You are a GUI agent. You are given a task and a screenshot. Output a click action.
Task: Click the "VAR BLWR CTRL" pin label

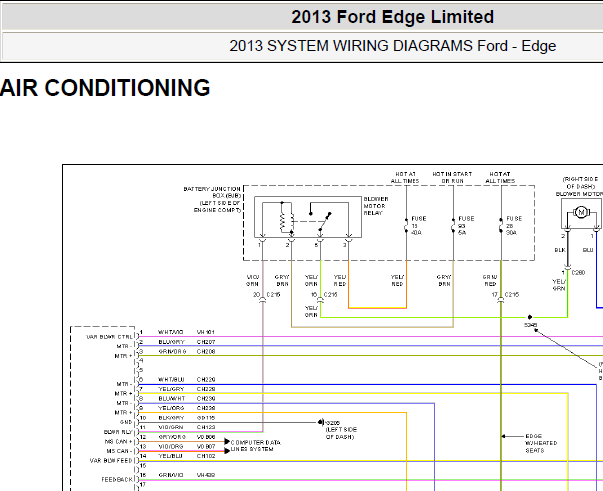pos(109,337)
